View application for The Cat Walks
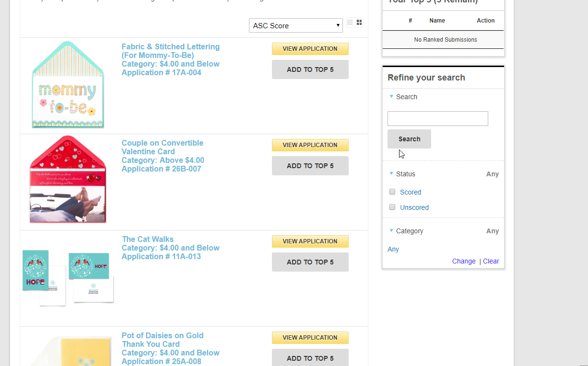 point(310,241)
